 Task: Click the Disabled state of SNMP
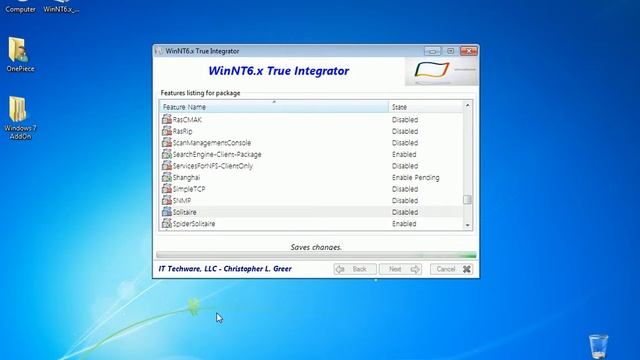(405, 201)
